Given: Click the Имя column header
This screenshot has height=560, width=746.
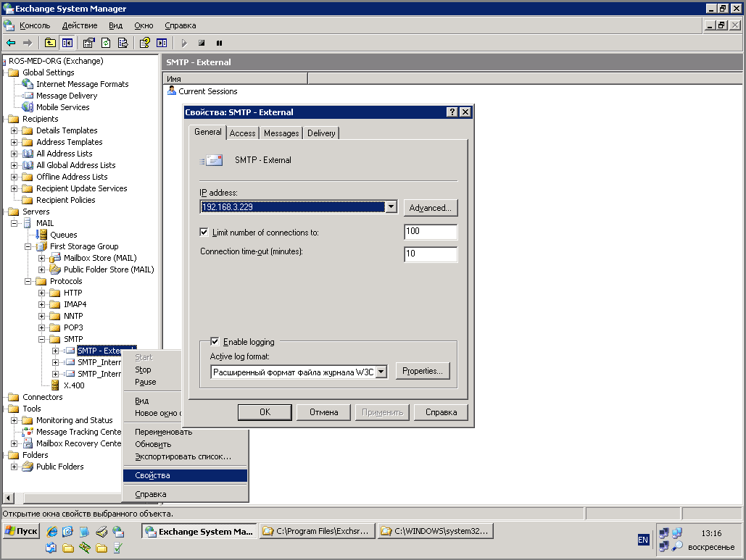Looking at the screenshot, I should [235, 78].
